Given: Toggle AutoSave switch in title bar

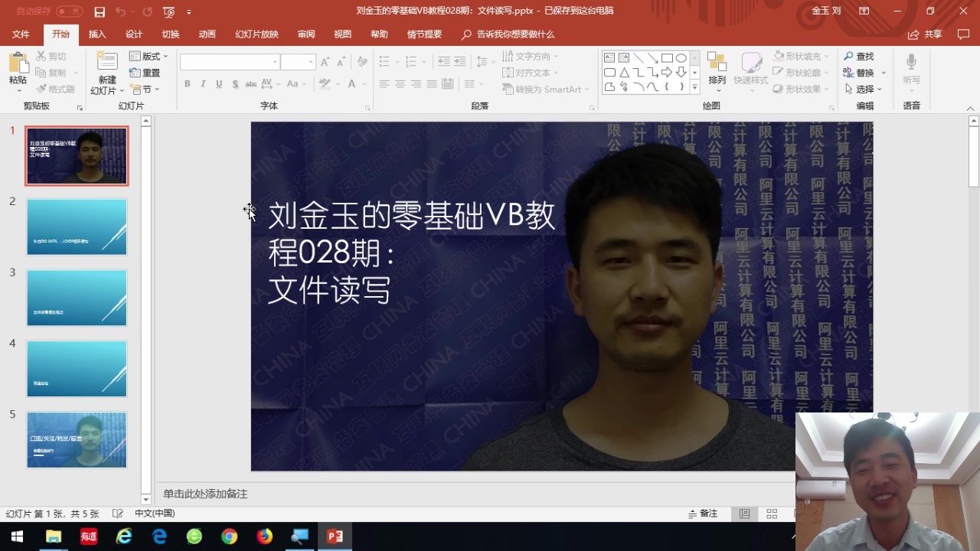Looking at the screenshot, I should tap(70, 11).
